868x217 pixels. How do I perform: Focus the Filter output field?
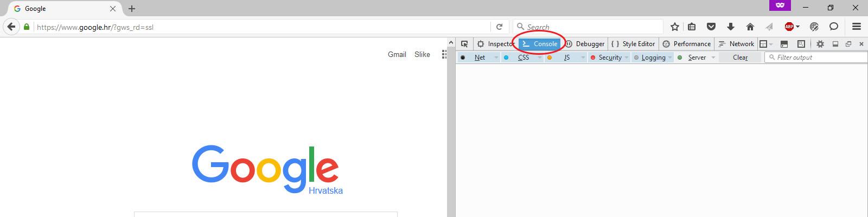tap(816, 58)
